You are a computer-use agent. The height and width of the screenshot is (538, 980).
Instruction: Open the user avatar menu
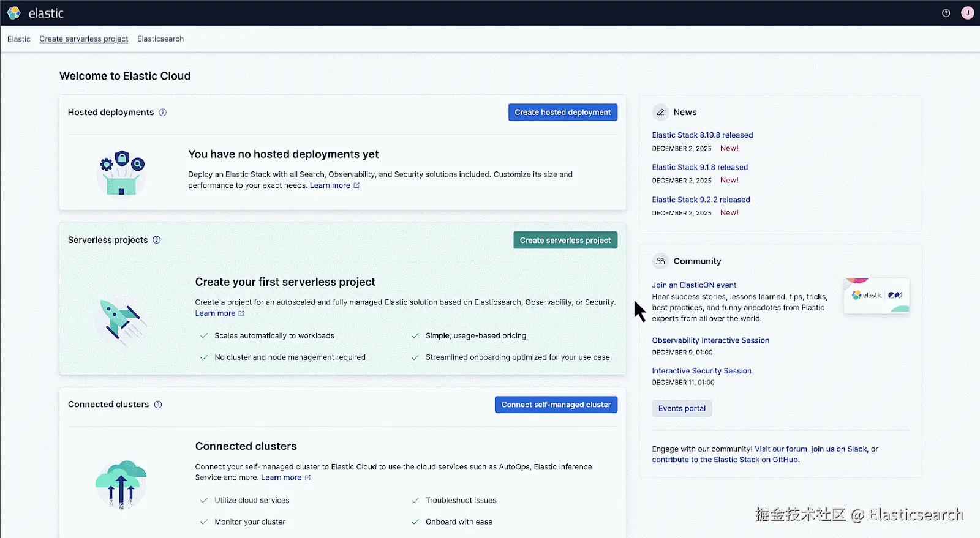coord(968,13)
